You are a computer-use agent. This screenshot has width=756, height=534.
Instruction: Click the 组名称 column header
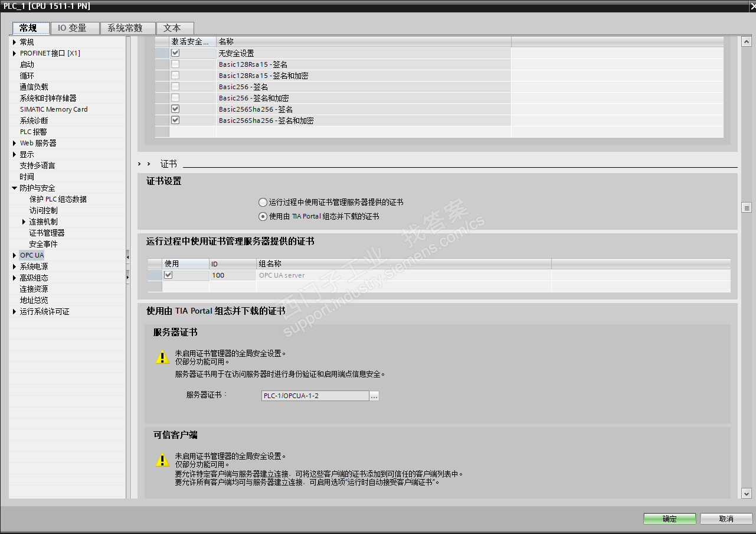(x=404, y=263)
